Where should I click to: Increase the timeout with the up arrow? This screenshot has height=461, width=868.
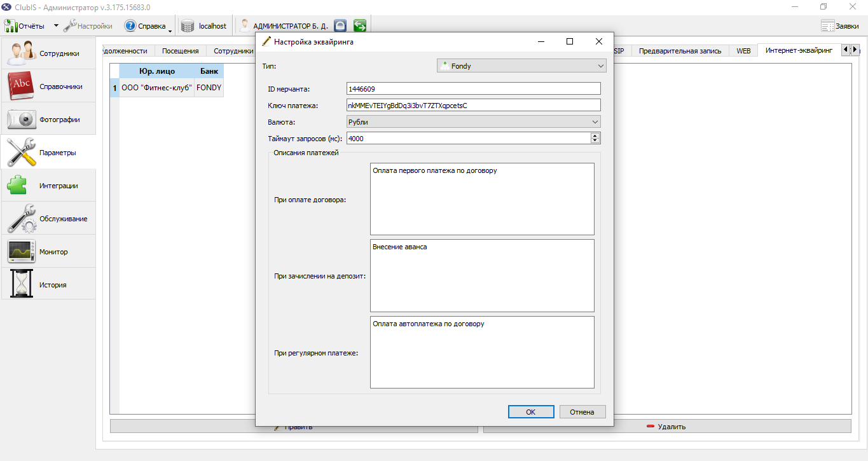(x=595, y=135)
